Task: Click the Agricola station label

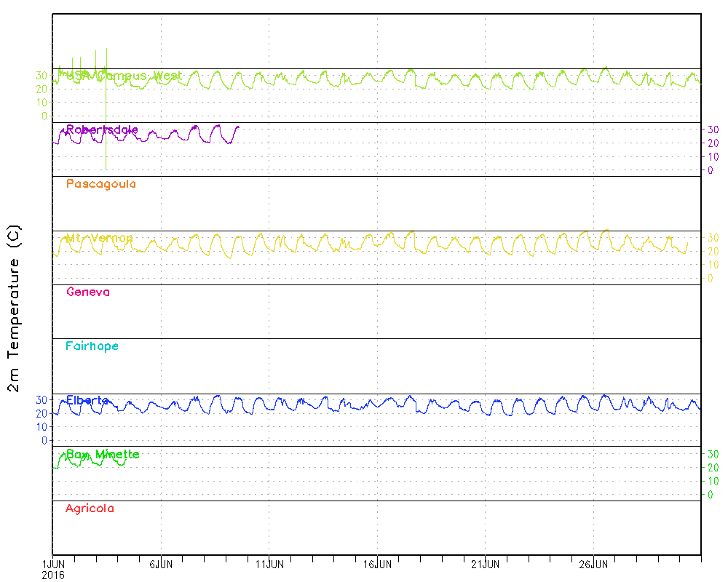Action: 90,509
